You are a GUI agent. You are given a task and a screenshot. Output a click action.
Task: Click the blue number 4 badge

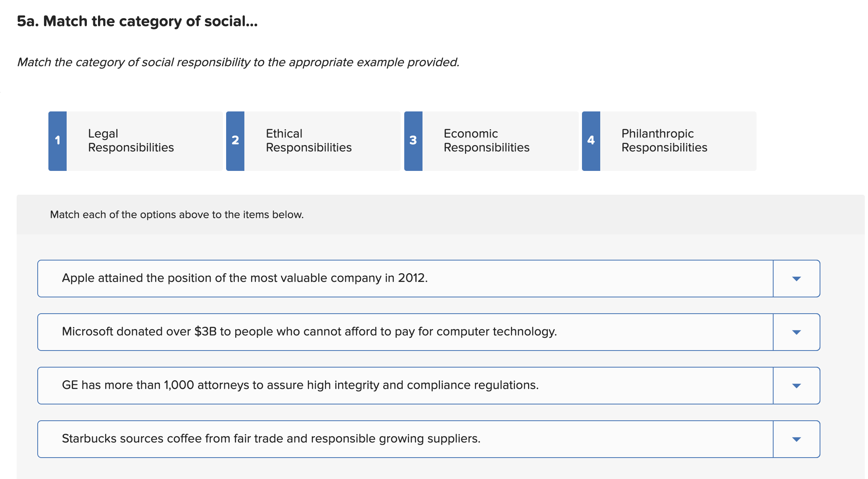point(591,141)
